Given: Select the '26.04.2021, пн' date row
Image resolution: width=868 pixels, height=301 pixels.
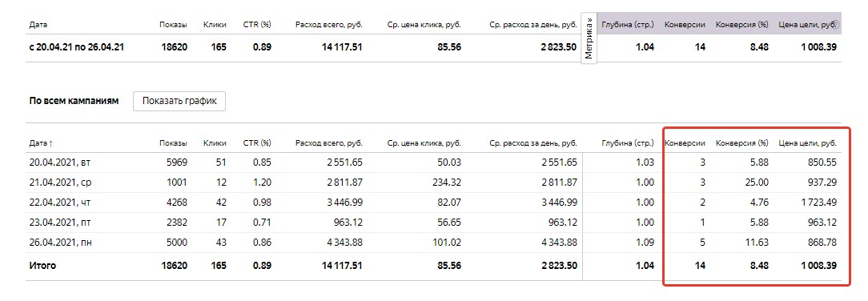Looking at the screenshot, I should click(x=433, y=243).
